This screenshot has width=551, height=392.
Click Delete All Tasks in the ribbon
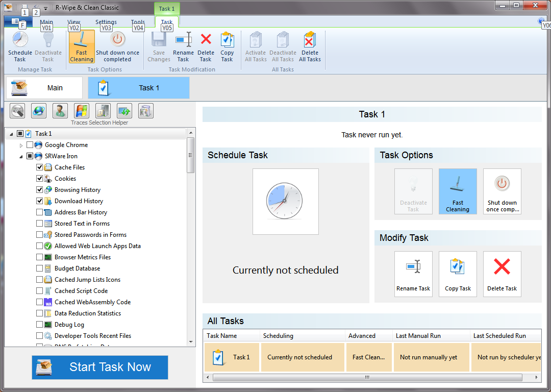pos(310,46)
